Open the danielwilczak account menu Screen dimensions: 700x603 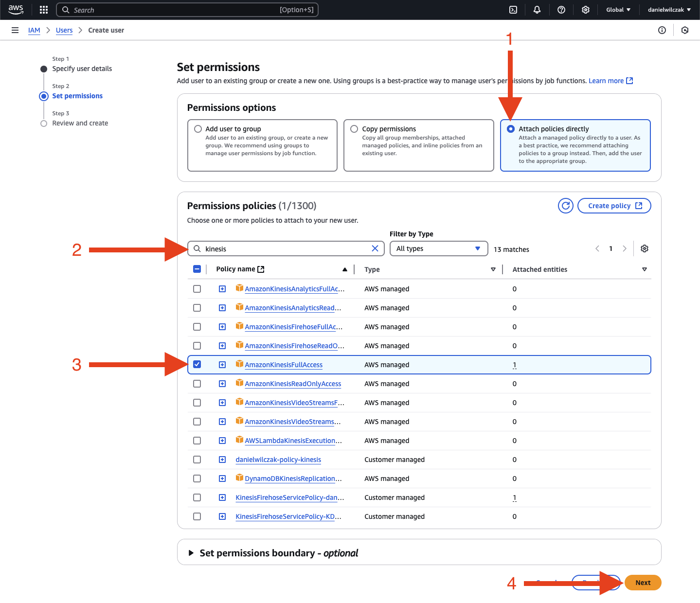[x=669, y=10]
